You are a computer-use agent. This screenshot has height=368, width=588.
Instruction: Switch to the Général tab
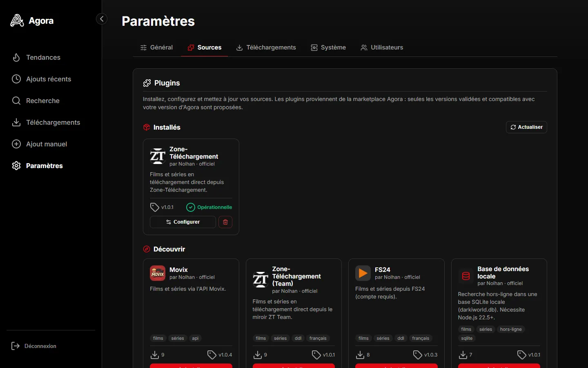[156, 47]
